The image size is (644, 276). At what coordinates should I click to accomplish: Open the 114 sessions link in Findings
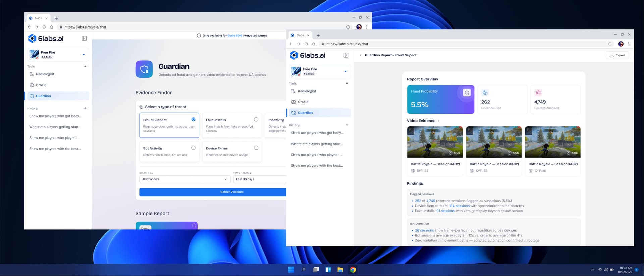click(460, 206)
